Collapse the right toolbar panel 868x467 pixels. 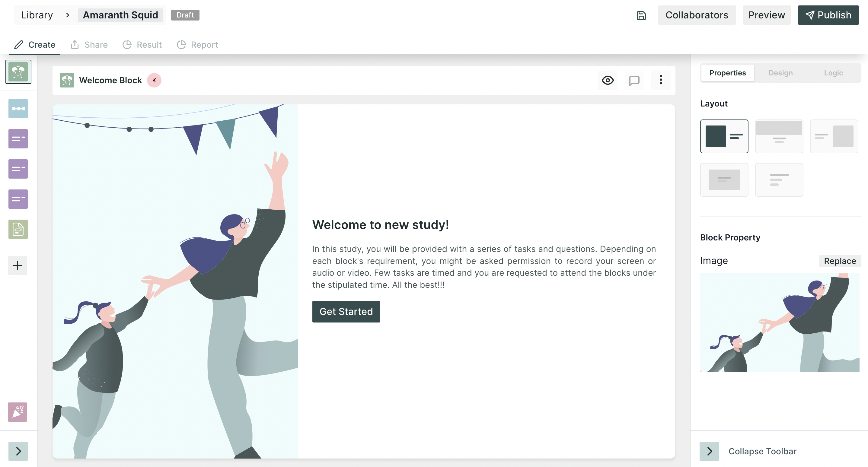click(x=709, y=451)
